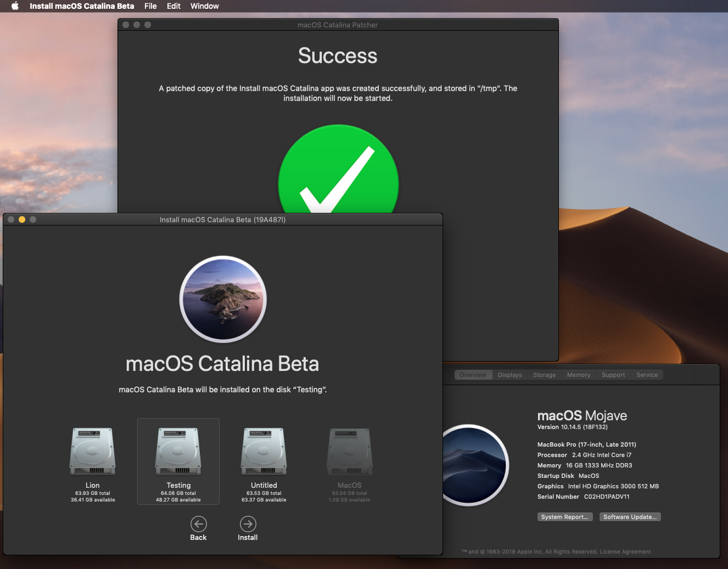Click "Version 10.14.5 (18F132)" text

click(x=573, y=427)
